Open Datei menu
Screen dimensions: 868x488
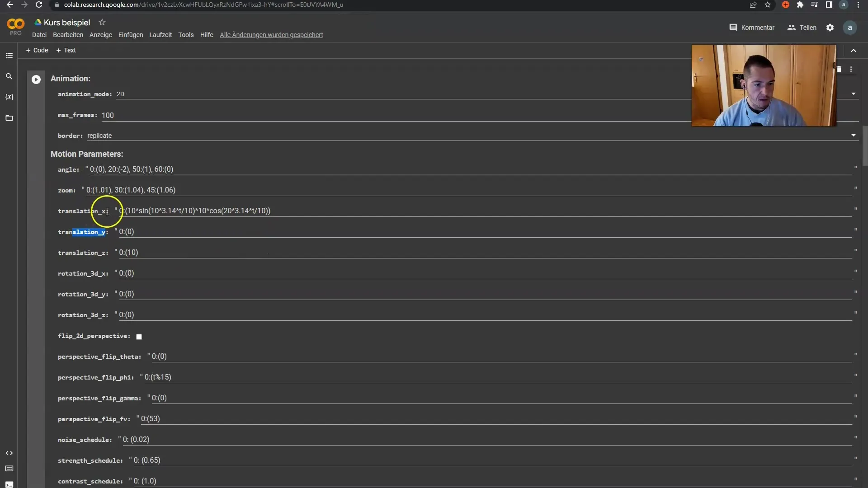tap(39, 35)
